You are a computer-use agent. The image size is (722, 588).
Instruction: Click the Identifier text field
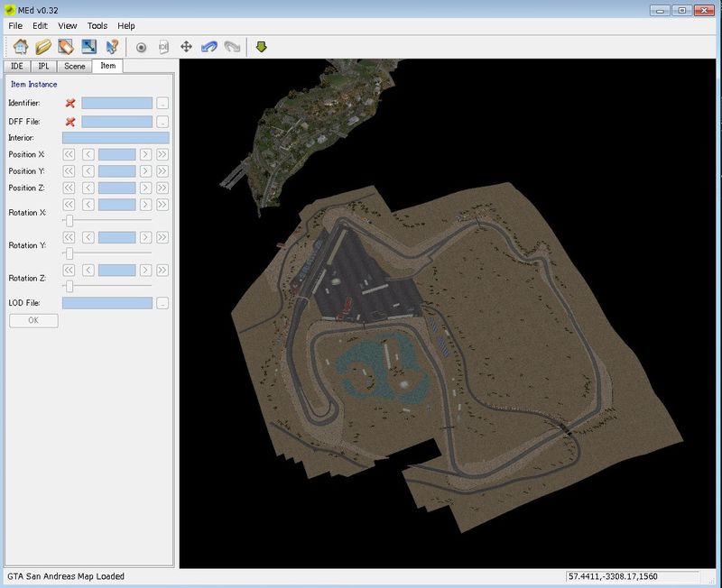[117, 103]
